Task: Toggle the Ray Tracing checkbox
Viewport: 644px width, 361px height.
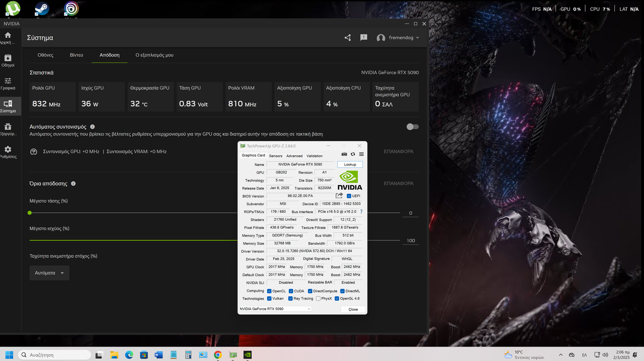Action: [x=291, y=299]
